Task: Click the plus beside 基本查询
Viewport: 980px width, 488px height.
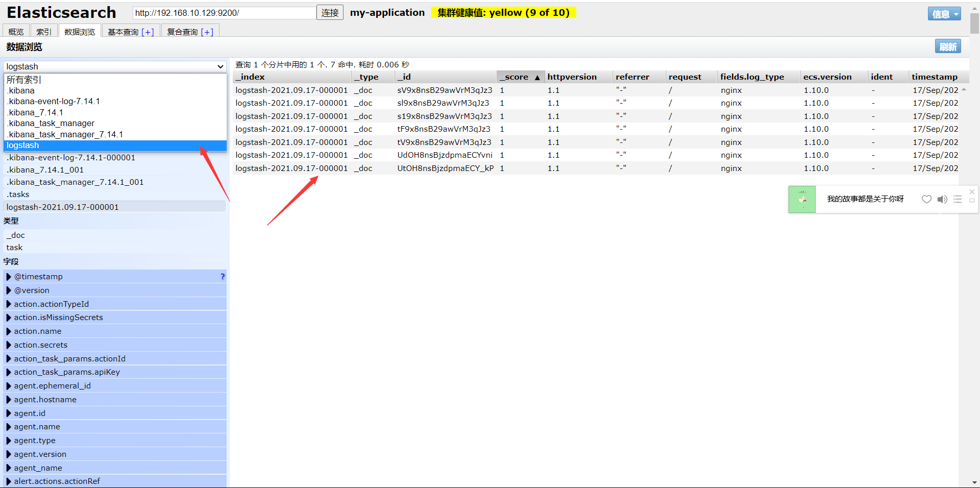Action: (148, 32)
